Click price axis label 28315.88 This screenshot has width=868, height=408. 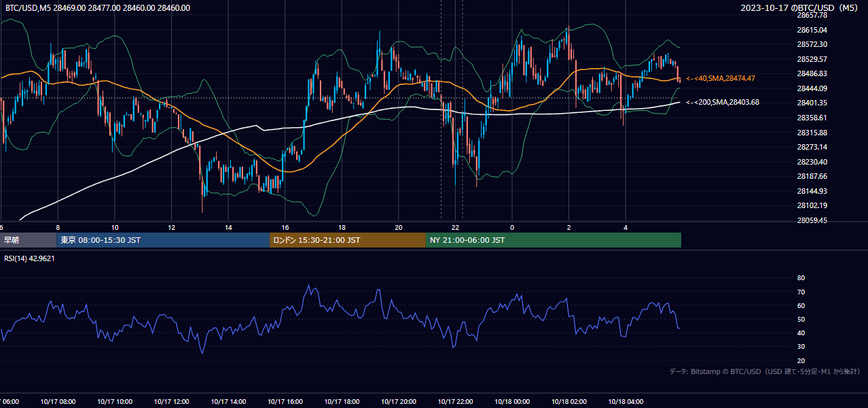click(812, 133)
